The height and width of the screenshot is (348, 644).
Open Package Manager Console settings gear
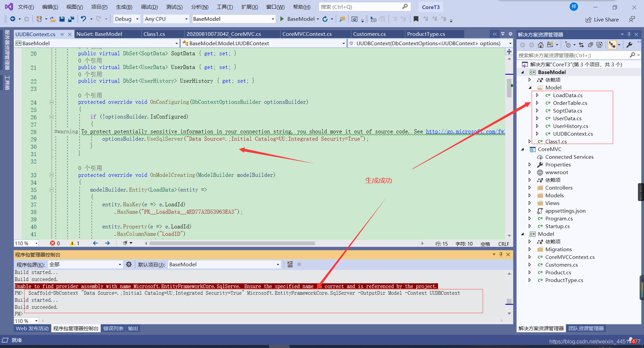[x=129, y=265]
